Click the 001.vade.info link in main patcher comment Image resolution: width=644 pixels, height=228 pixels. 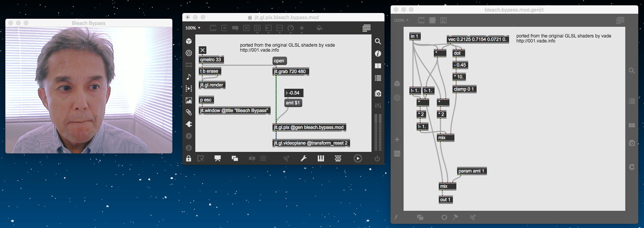[260, 50]
